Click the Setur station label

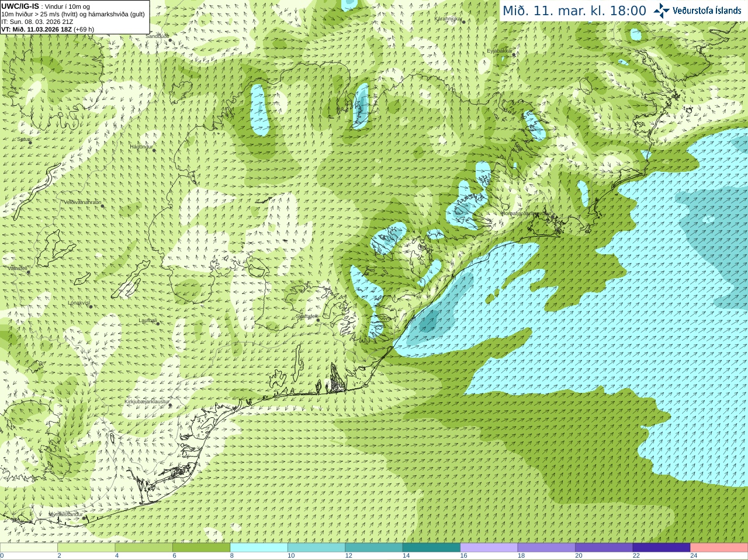tap(23, 140)
